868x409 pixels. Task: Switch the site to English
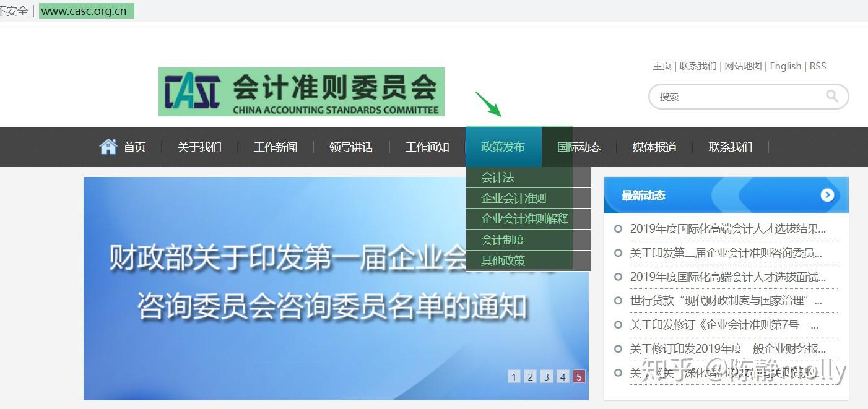pyautogui.click(x=785, y=66)
